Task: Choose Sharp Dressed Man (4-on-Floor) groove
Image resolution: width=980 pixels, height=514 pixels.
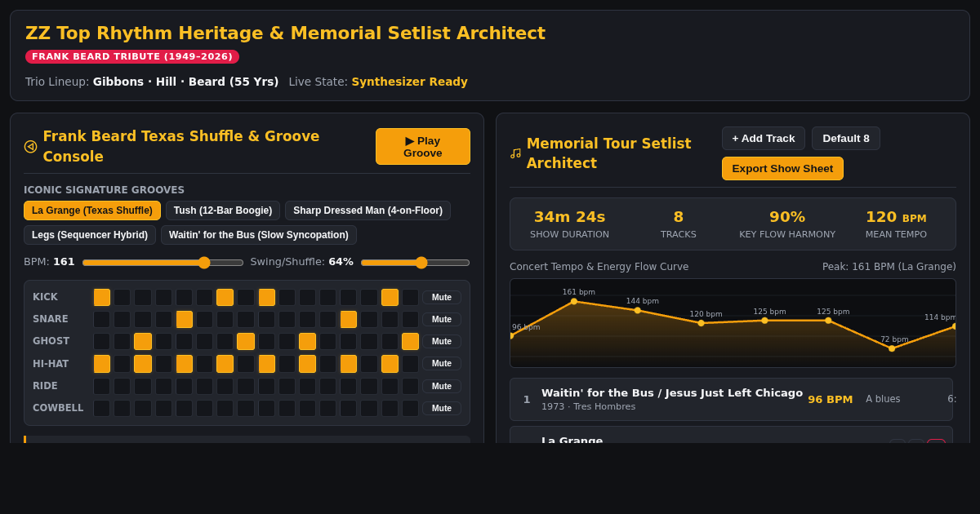Action: (367, 210)
